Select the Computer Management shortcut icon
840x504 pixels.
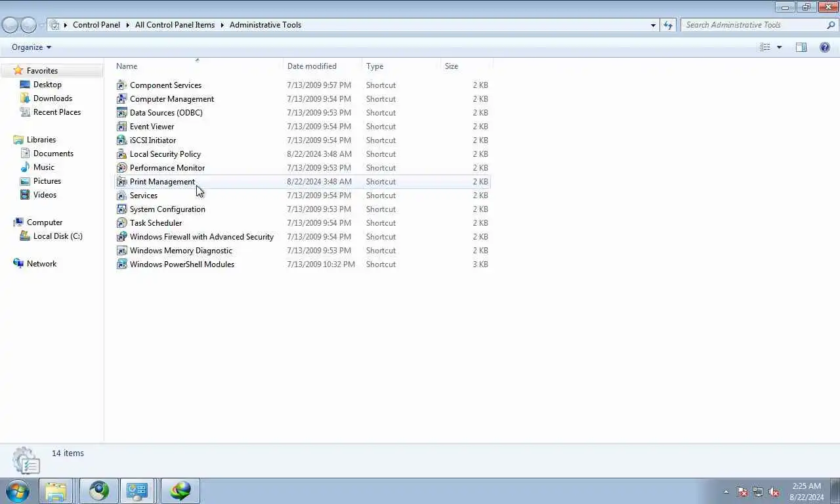pyautogui.click(x=121, y=99)
